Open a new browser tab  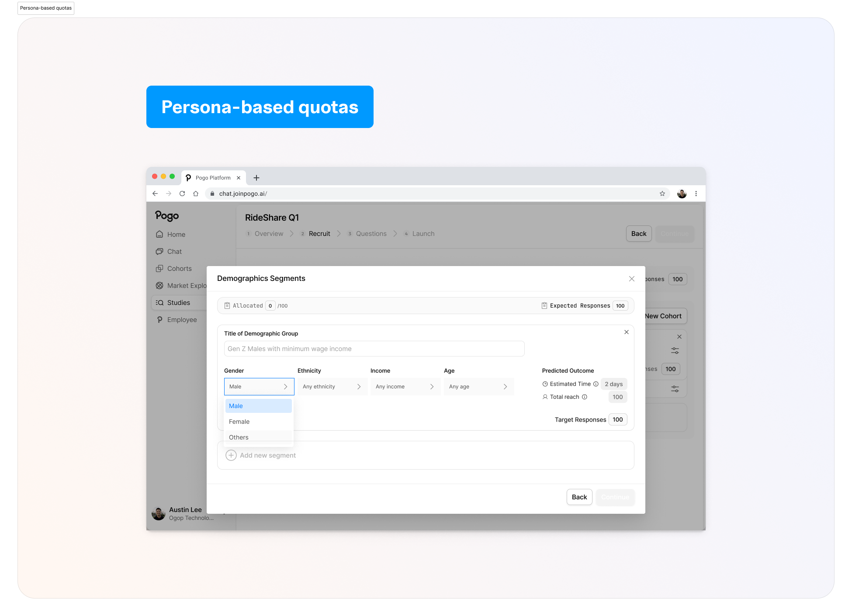tap(256, 178)
